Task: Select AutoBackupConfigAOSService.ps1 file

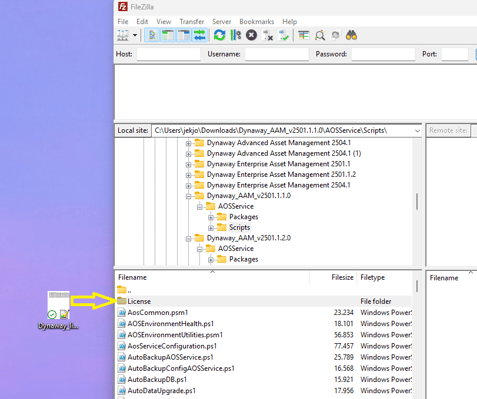Action: pyautogui.click(x=264, y=368)
